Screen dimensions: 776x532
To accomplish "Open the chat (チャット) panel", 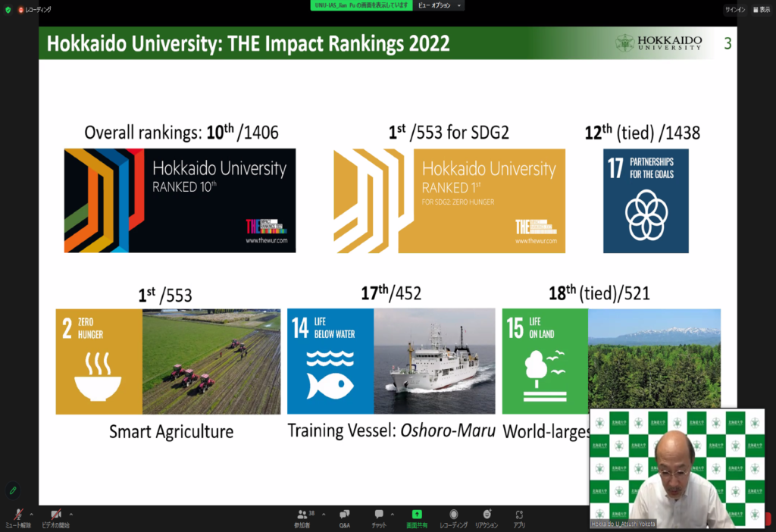I will tap(379, 518).
